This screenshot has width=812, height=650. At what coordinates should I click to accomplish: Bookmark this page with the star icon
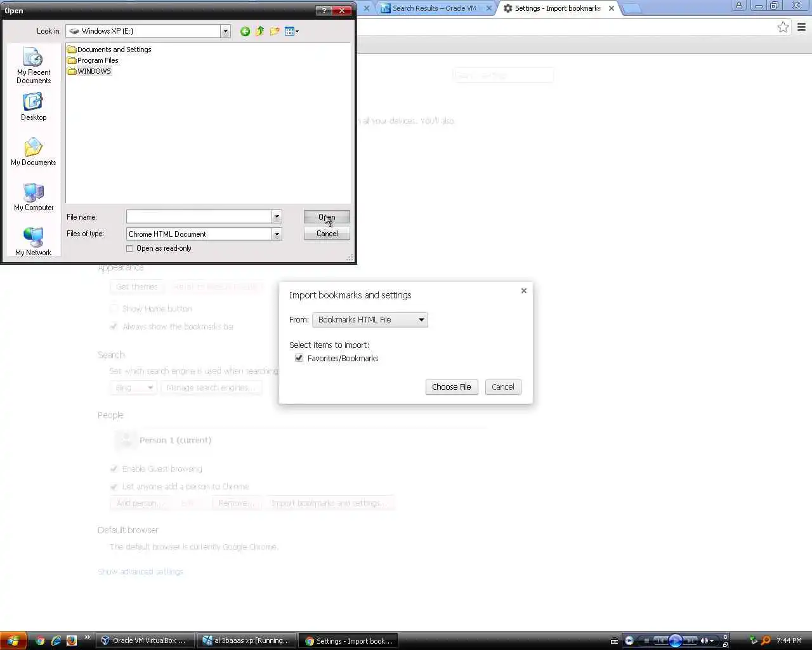[x=783, y=27]
